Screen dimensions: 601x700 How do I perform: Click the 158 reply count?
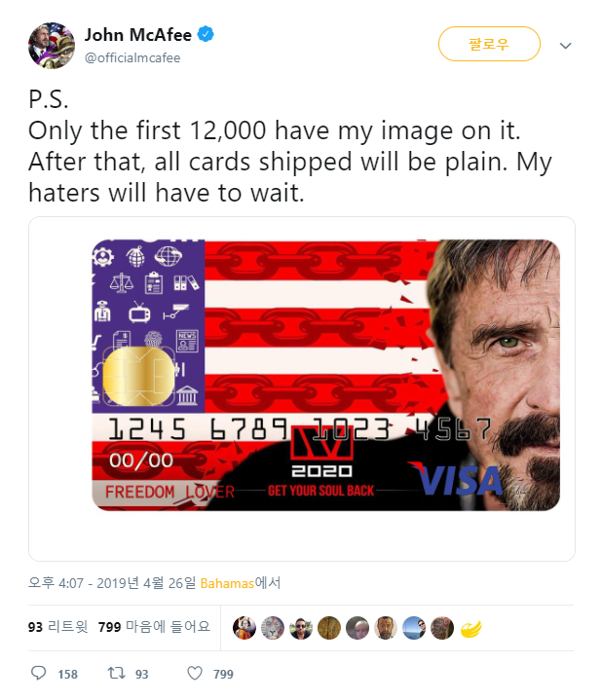68,674
